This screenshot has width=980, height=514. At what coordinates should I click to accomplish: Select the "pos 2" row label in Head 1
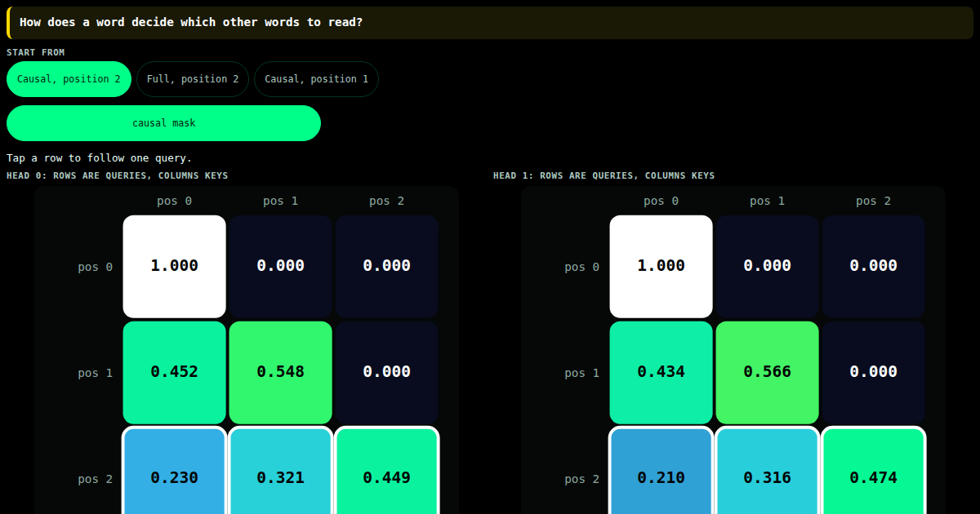click(582, 479)
